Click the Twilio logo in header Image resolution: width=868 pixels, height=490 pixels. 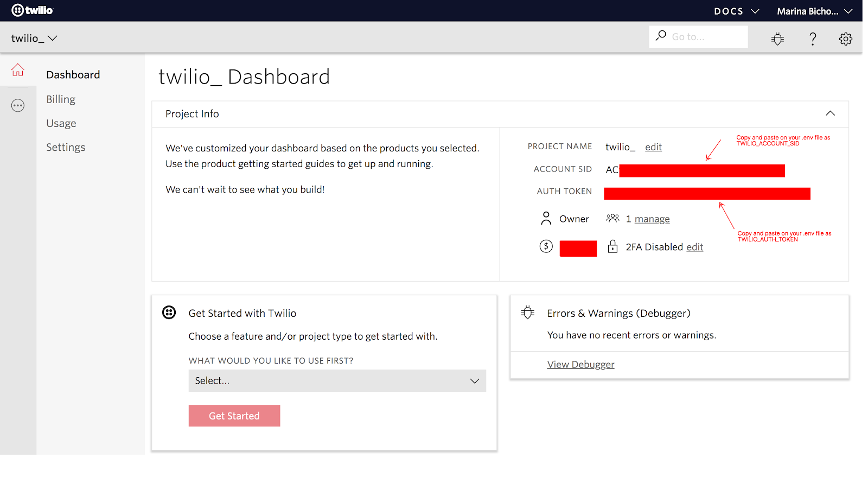(33, 10)
